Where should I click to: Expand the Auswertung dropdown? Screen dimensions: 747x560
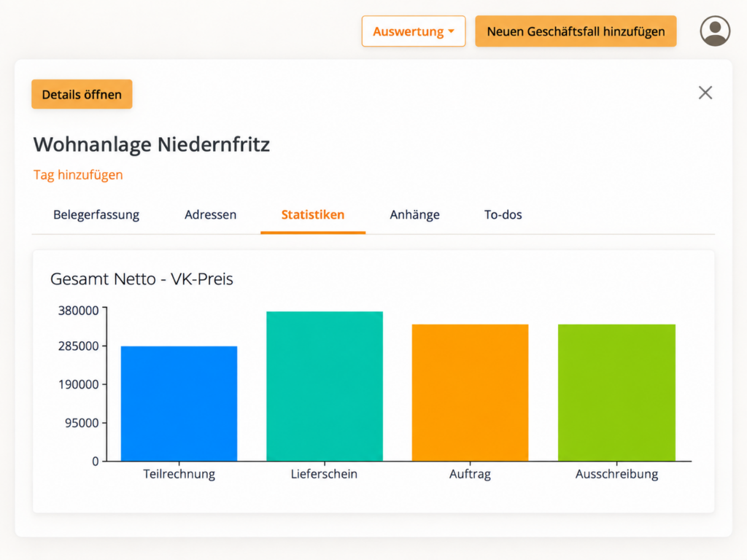tap(413, 31)
